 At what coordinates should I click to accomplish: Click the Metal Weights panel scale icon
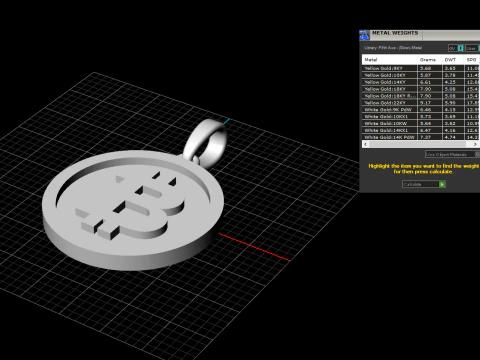[365, 35]
